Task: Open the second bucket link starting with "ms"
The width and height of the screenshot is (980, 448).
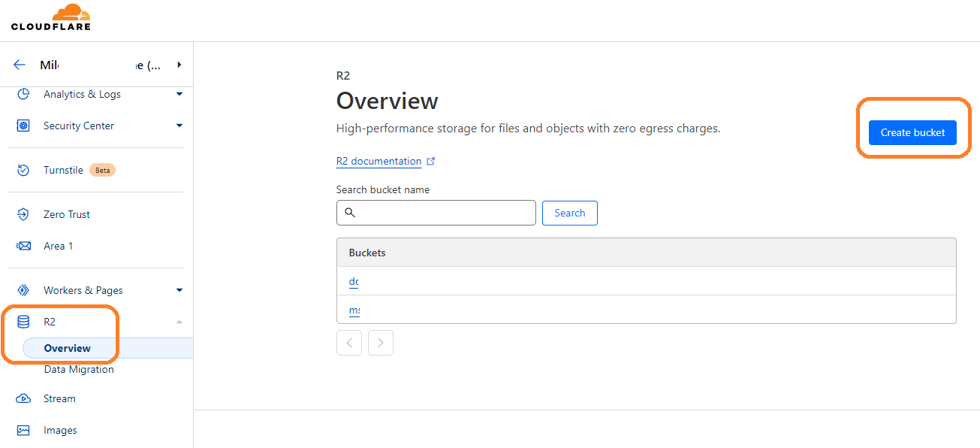Action: pos(354,310)
